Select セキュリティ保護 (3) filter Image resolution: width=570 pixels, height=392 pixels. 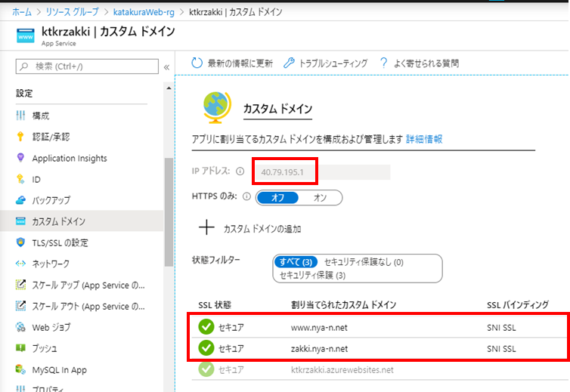point(312,275)
